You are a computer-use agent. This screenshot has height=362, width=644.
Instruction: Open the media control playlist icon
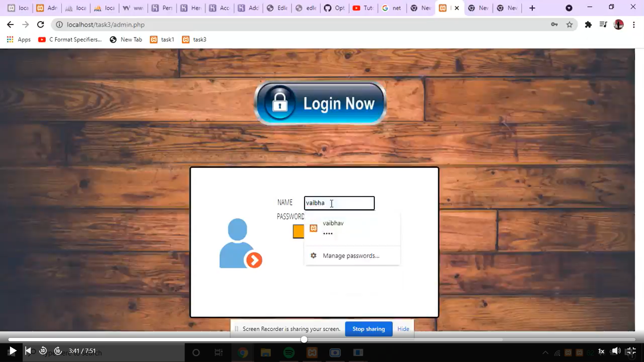[x=603, y=24]
